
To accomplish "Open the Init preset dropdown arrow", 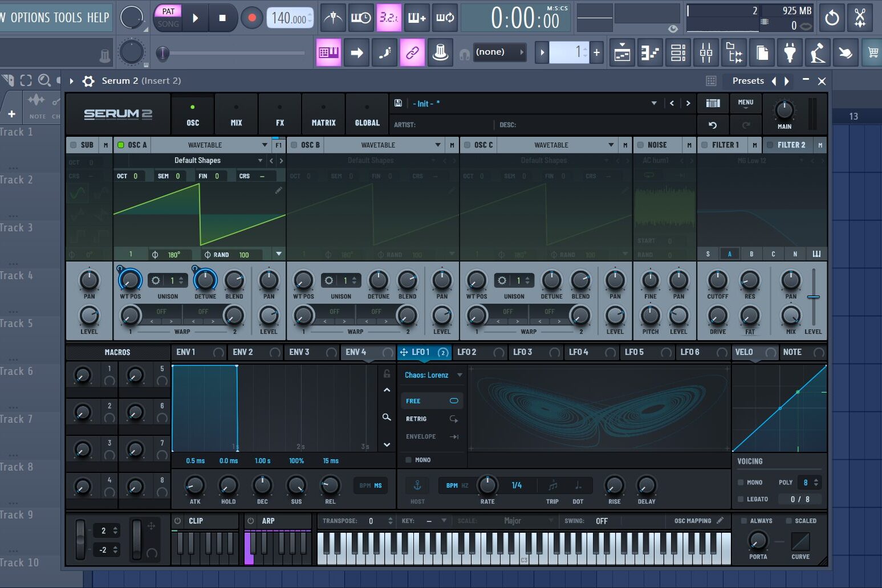I will [x=653, y=104].
